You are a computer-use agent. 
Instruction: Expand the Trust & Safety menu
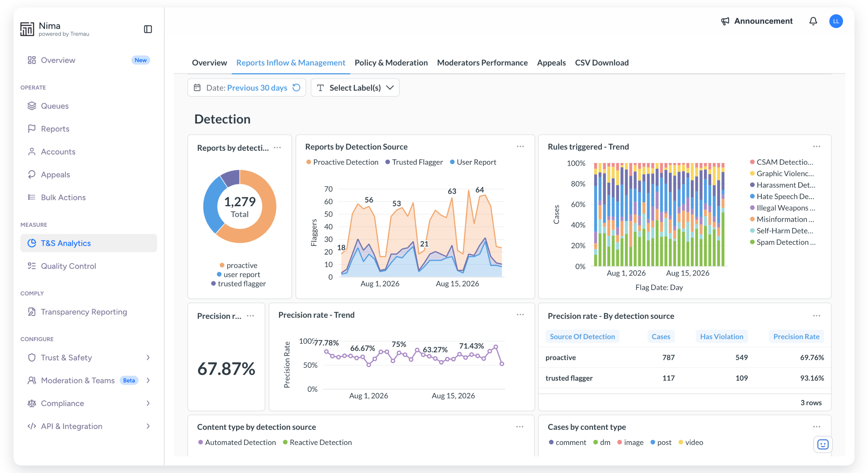point(89,358)
